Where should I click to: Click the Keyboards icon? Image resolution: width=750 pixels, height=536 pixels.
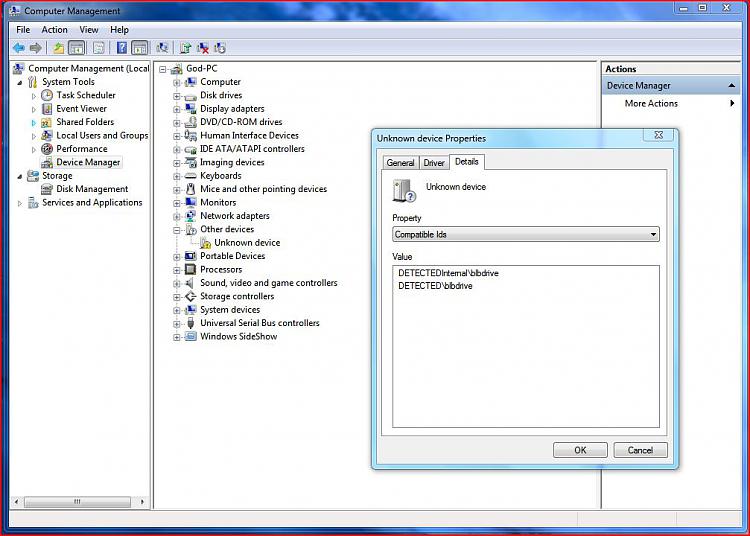[190, 175]
